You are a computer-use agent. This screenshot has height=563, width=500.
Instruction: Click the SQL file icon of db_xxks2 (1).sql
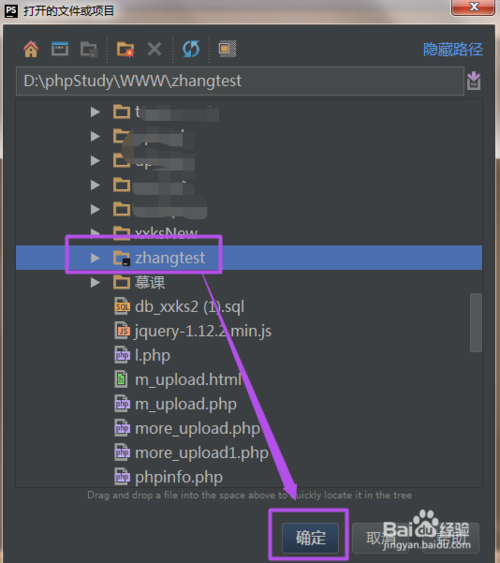tap(122, 307)
